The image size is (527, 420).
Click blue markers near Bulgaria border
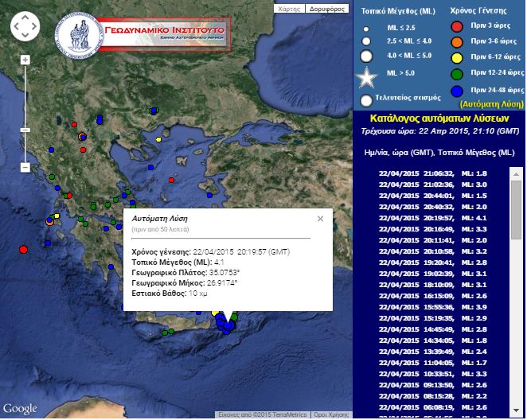pyautogui.click(x=154, y=111)
